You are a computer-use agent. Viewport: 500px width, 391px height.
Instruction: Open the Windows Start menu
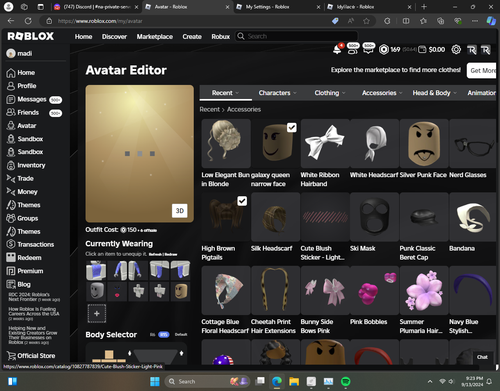(155, 381)
